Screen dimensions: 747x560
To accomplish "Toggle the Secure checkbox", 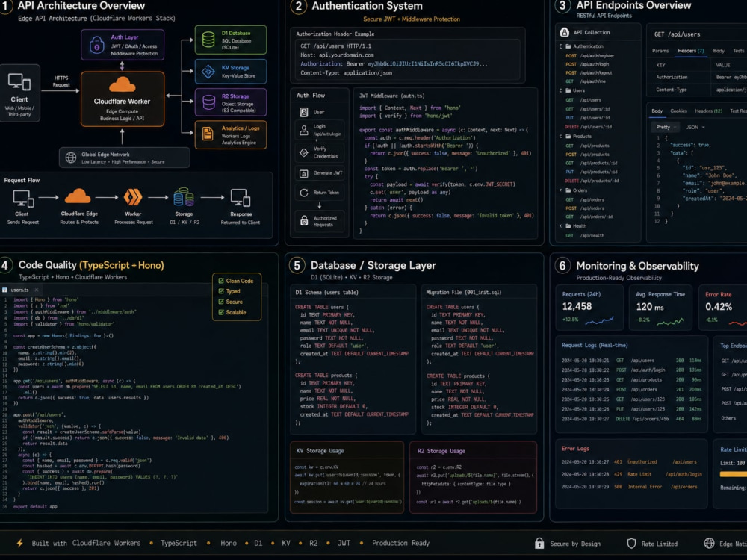I will 221,302.
